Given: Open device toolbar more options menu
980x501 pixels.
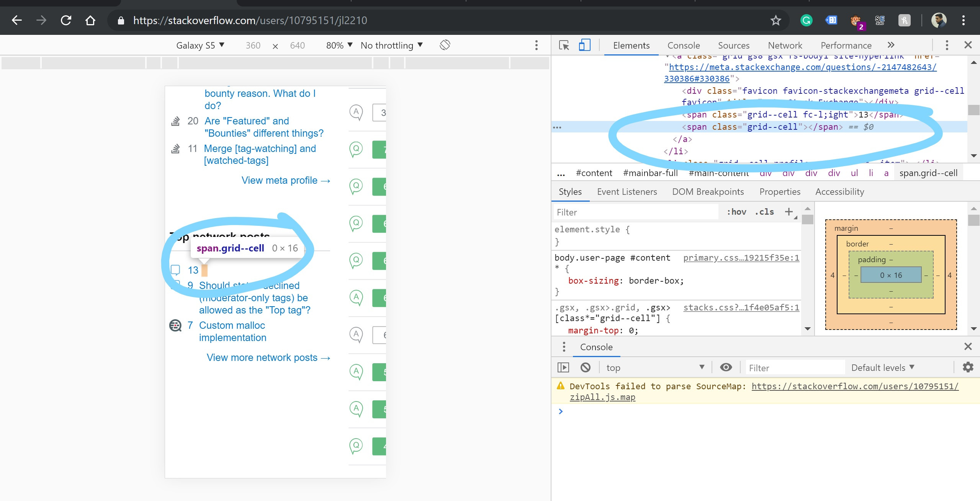Looking at the screenshot, I should coord(536,45).
